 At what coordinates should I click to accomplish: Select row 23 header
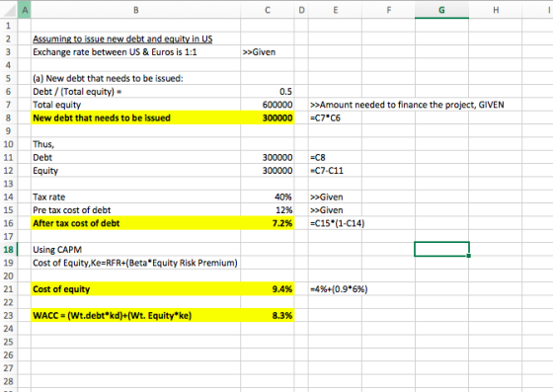coord(9,316)
